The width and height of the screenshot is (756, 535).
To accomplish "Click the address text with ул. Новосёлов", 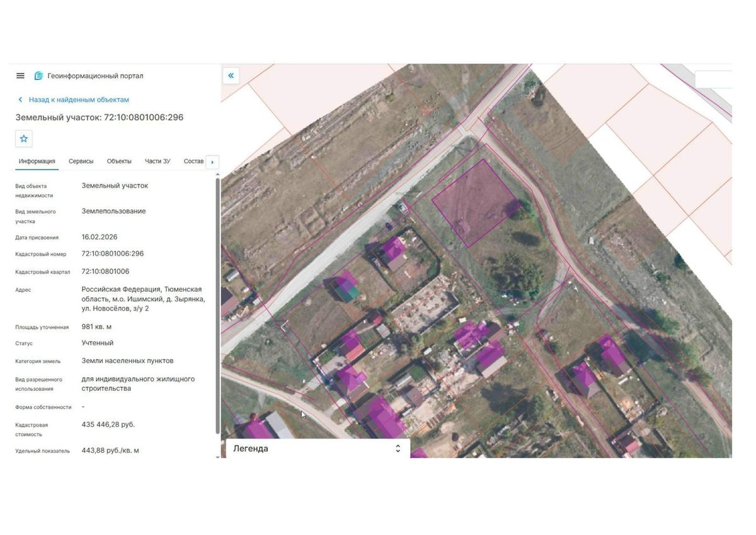I will pos(143,299).
